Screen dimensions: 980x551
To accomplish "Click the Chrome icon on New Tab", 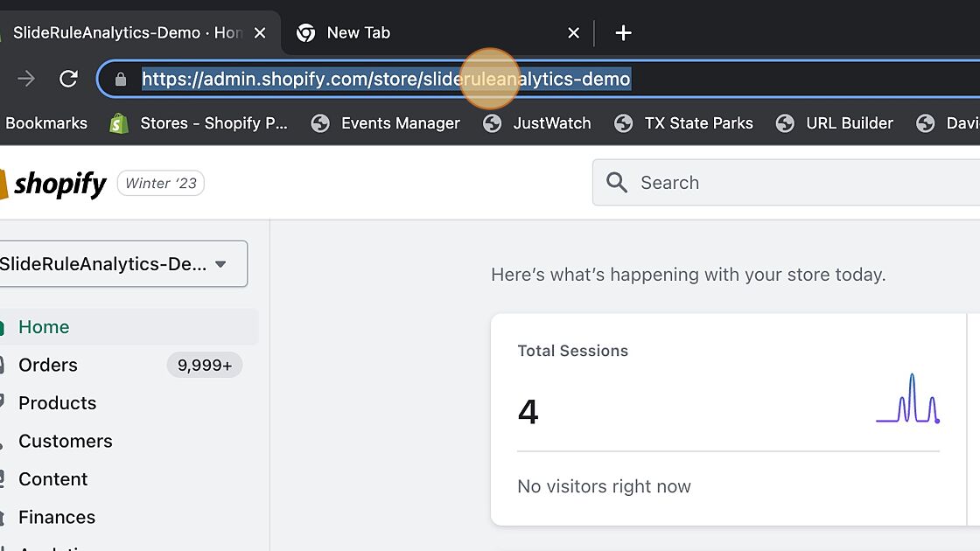I will pos(305,33).
